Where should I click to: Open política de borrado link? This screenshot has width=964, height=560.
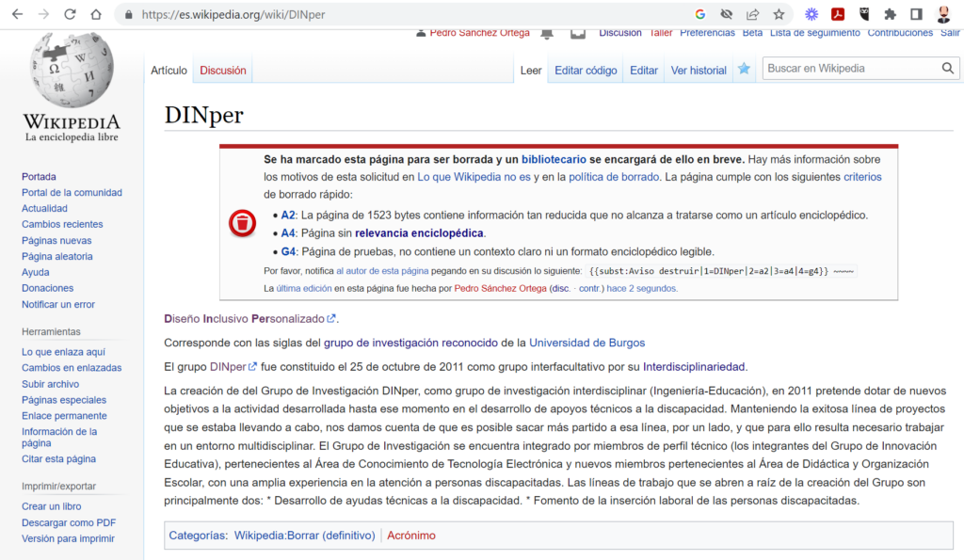pos(614,177)
